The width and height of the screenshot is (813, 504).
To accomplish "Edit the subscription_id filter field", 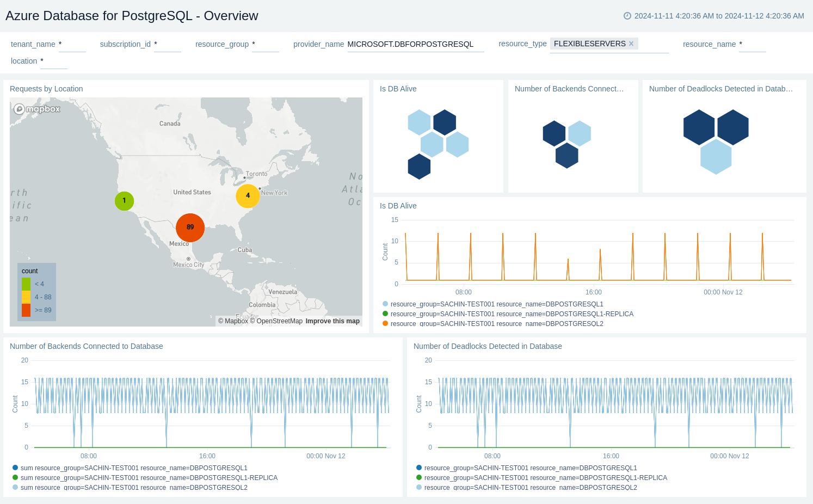I will pyautogui.click(x=168, y=44).
